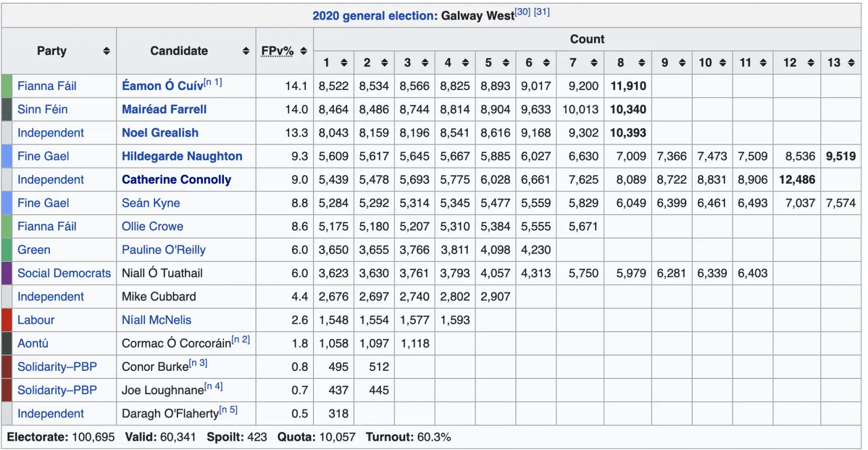Open Seán Kyne's article
Image resolution: width=868 pixels, height=450 pixels.
click(151, 203)
